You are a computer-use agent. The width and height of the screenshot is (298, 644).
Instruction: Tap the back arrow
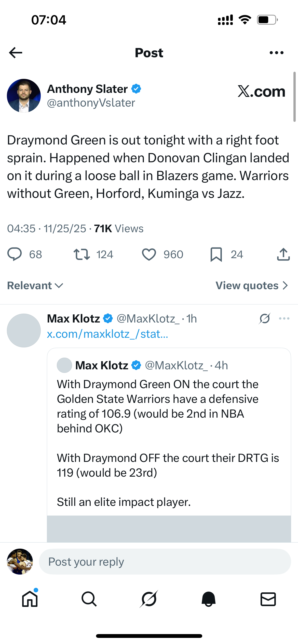coord(16,53)
